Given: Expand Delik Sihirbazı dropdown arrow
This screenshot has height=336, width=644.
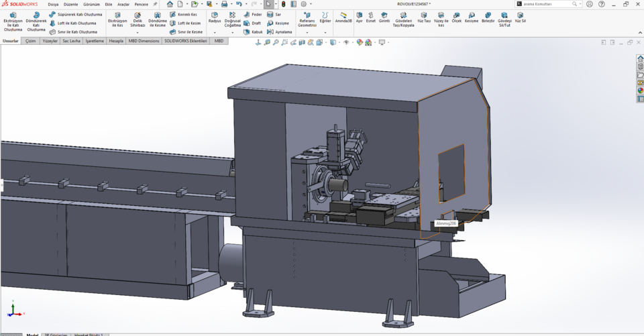Looking at the screenshot, I should point(138,33).
